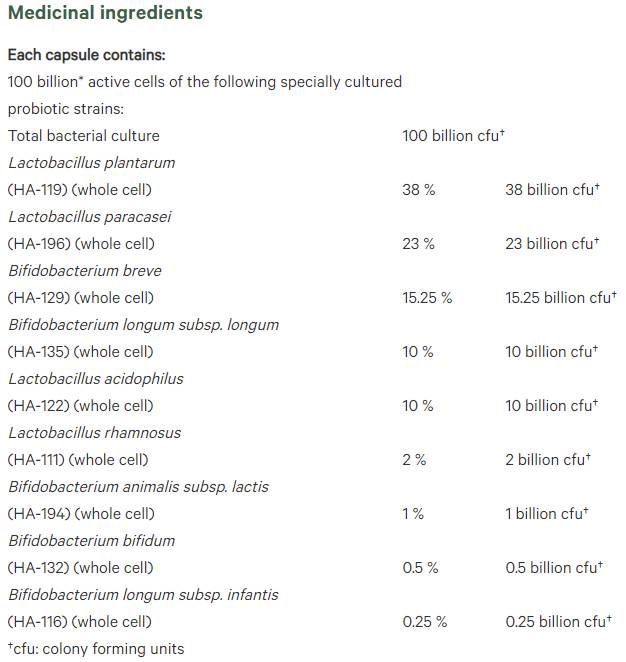Click the 'Each capsule contains:' label
The image size is (626, 662).
(87, 55)
